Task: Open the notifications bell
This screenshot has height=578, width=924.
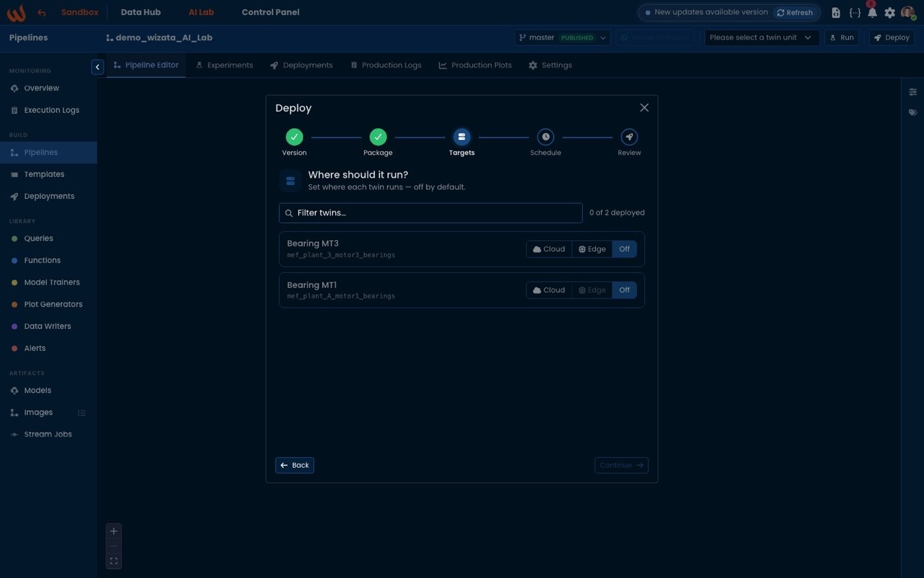Action: pyautogui.click(x=872, y=13)
